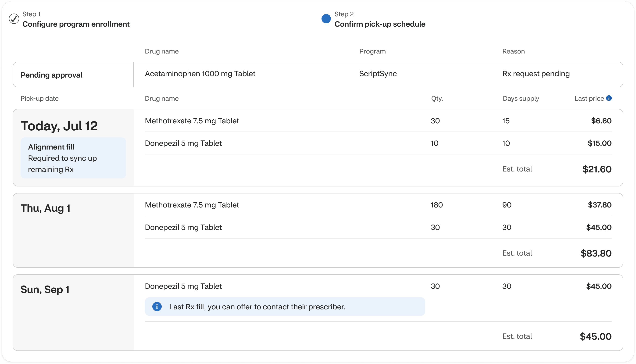The height and width of the screenshot is (364, 636).
Task: Click the Step 1 completed checkmark icon
Action: coord(14,19)
